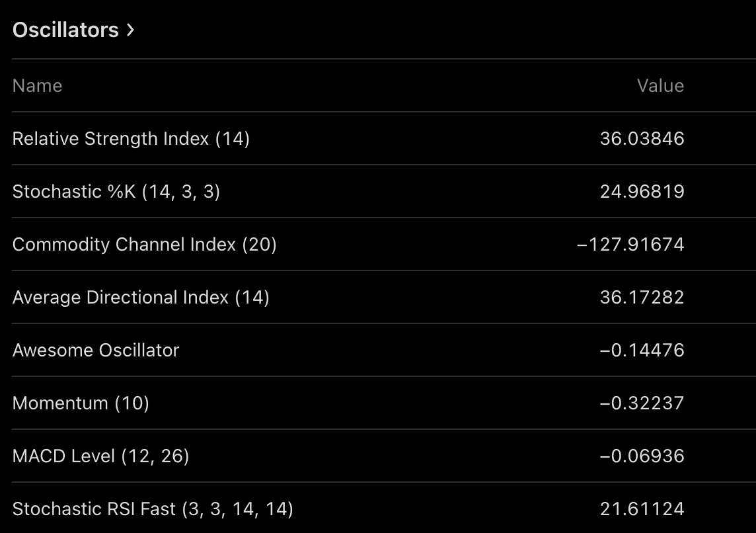Select the Name column header

(38, 86)
